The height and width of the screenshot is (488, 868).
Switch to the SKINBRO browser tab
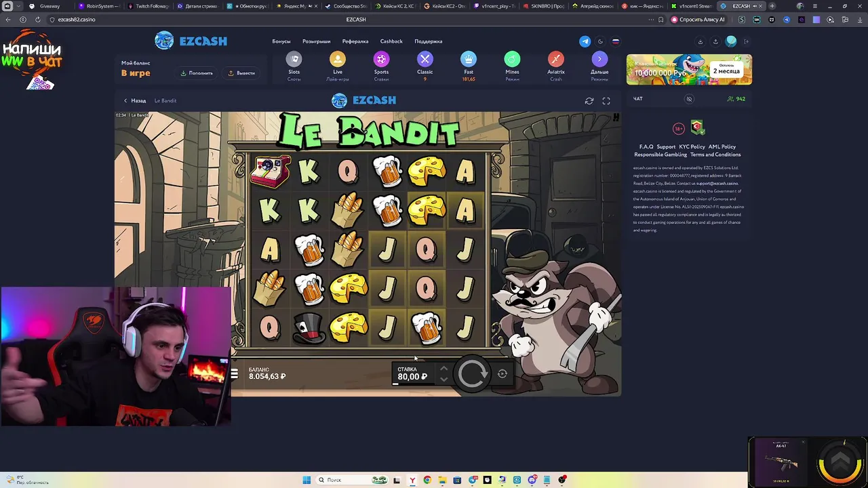click(x=543, y=6)
